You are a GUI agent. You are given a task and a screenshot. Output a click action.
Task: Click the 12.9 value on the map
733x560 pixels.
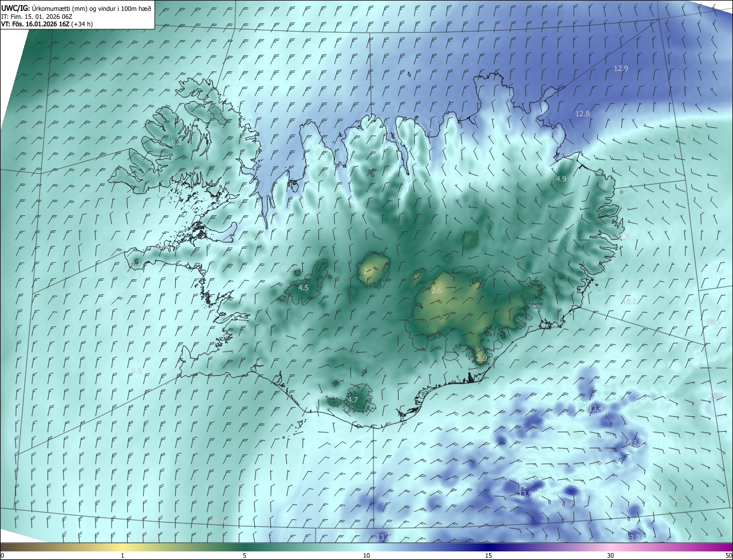pos(621,68)
